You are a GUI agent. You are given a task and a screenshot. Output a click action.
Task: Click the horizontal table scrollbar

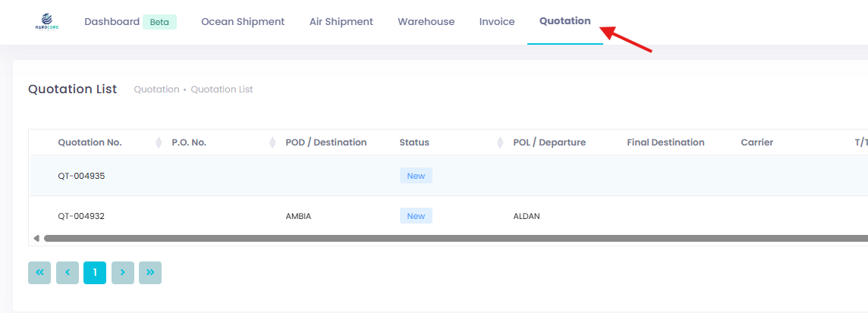(x=455, y=238)
